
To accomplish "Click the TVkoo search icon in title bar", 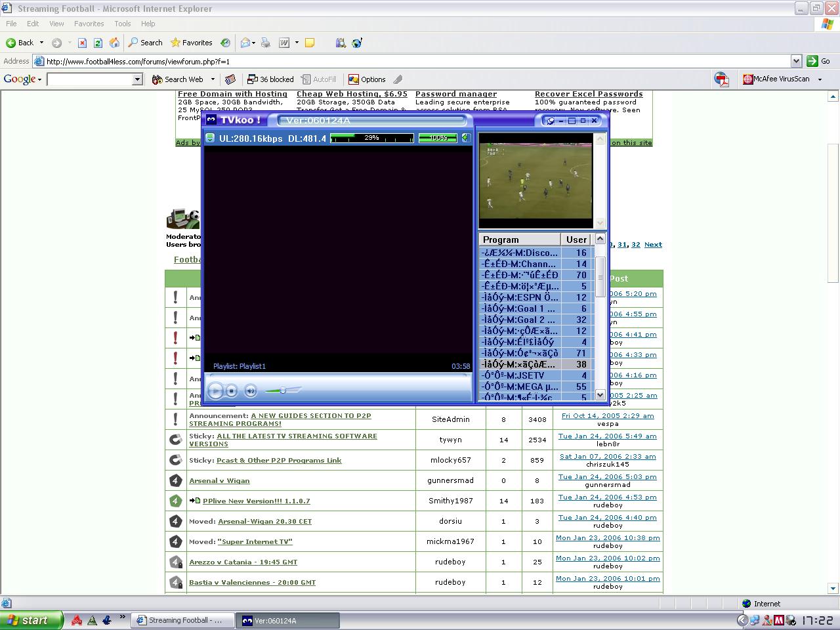I will 550,121.
